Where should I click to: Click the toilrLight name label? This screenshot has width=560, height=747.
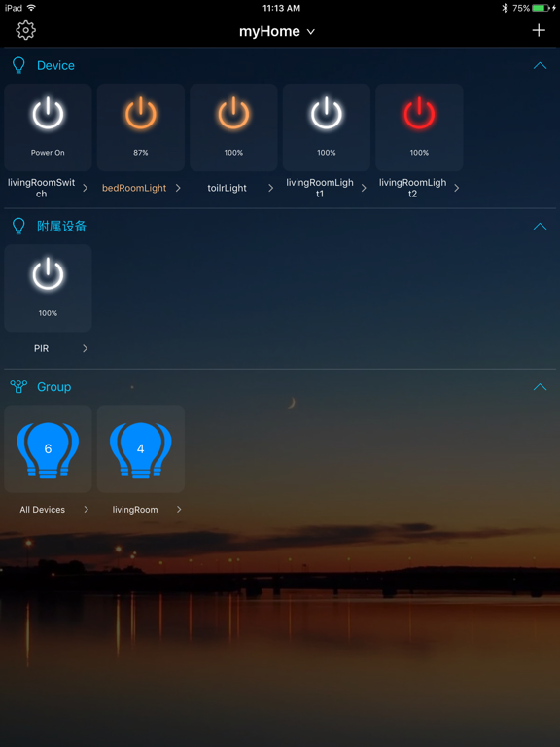point(227,188)
